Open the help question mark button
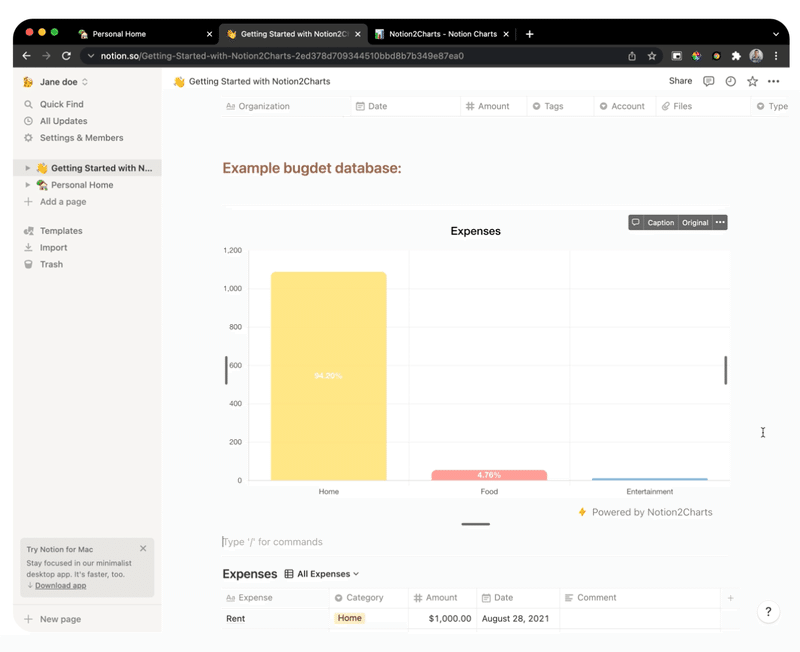 click(768, 612)
